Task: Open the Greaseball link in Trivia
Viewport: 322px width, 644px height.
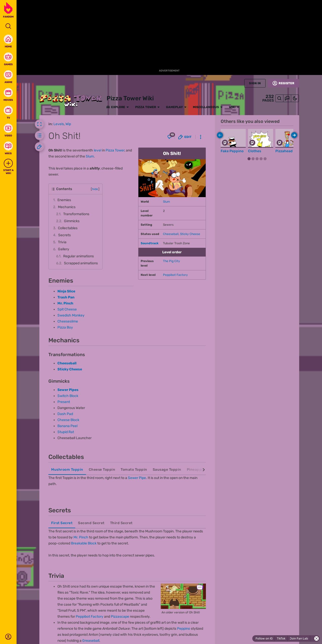Action: click(x=91, y=640)
